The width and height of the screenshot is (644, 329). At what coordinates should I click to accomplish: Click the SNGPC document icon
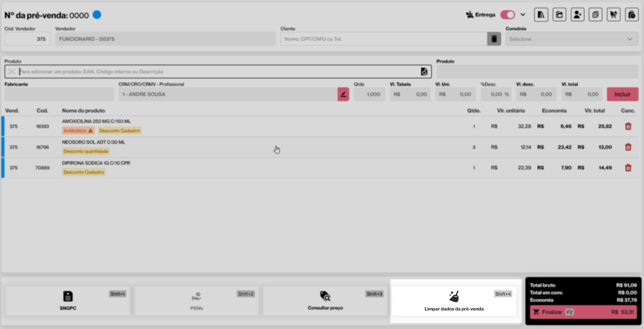pyautogui.click(x=68, y=296)
